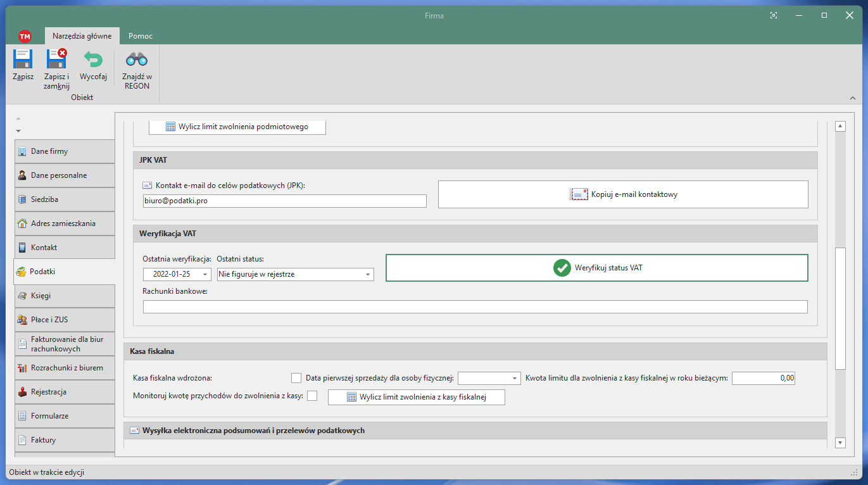This screenshot has height=485, width=868.
Task: Collapse the ribbon with the chevron
Action: 852,98
